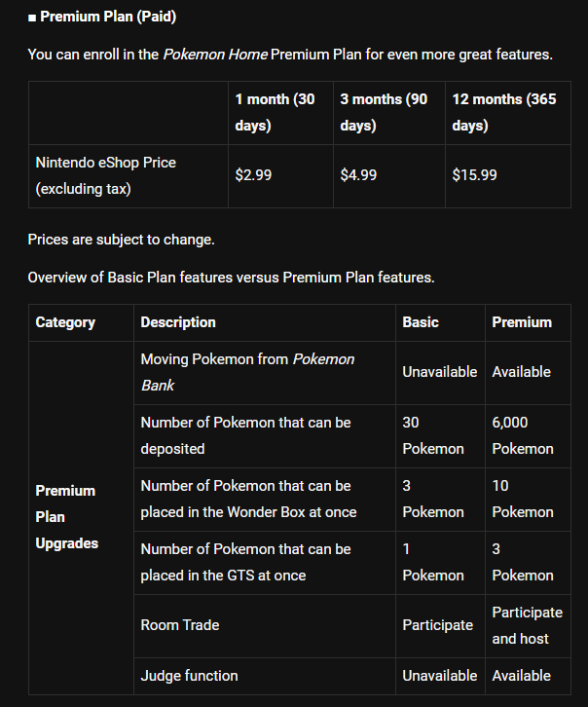Click the Room Trade description cell
Image resolution: width=588 pixels, height=707 pixels.
pyautogui.click(x=265, y=626)
